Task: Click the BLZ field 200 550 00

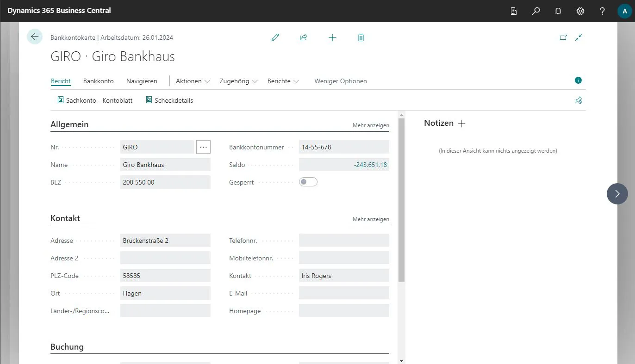Action: 165,182
